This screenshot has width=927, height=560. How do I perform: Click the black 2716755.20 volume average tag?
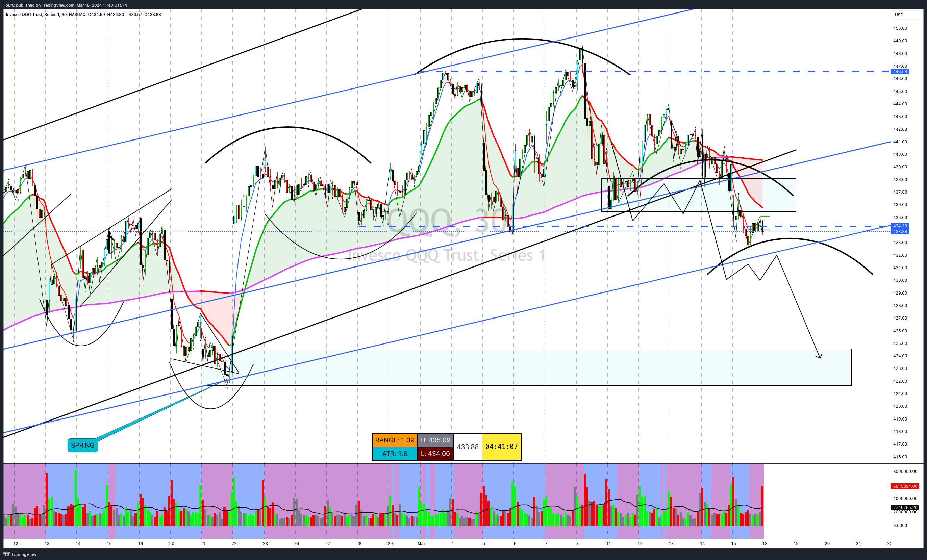click(x=905, y=507)
